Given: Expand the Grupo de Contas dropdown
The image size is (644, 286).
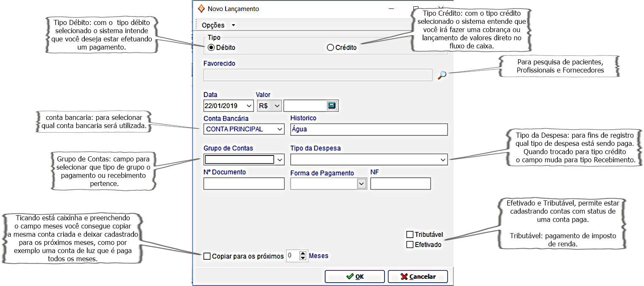Looking at the screenshot, I should pos(279,160).
